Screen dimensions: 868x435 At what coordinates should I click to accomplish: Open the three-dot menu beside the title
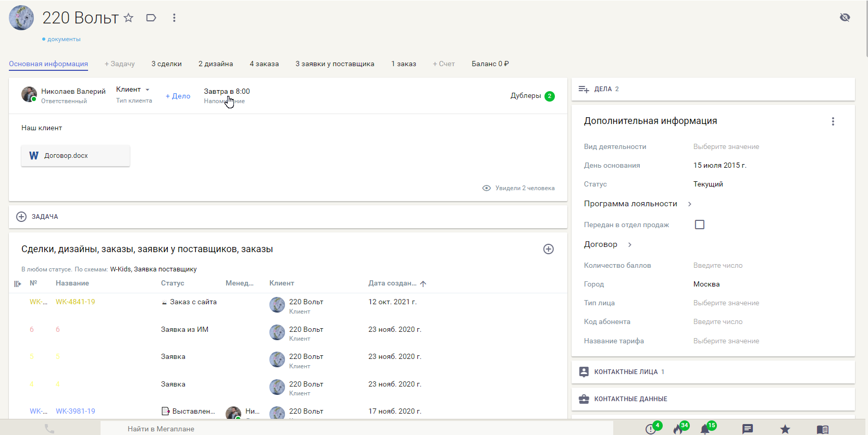click(174, 18)
